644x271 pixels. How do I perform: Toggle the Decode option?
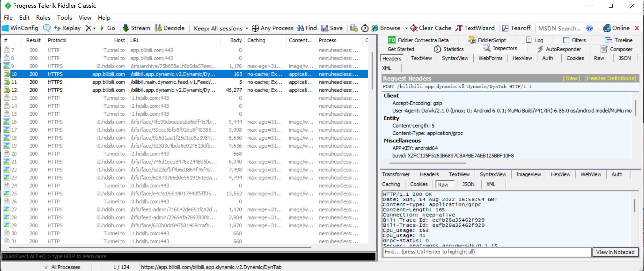170,28
